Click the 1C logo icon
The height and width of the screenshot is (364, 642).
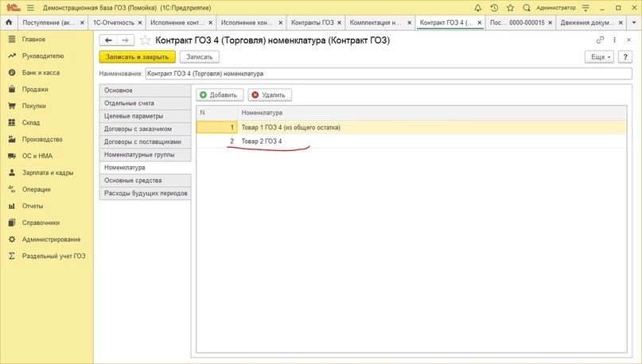pyautogui.click(x=14, y=8)
